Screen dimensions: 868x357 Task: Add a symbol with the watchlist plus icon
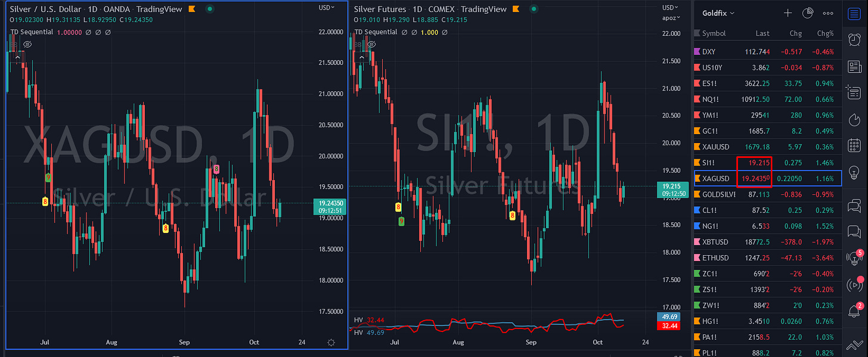(x=788, y=13)
